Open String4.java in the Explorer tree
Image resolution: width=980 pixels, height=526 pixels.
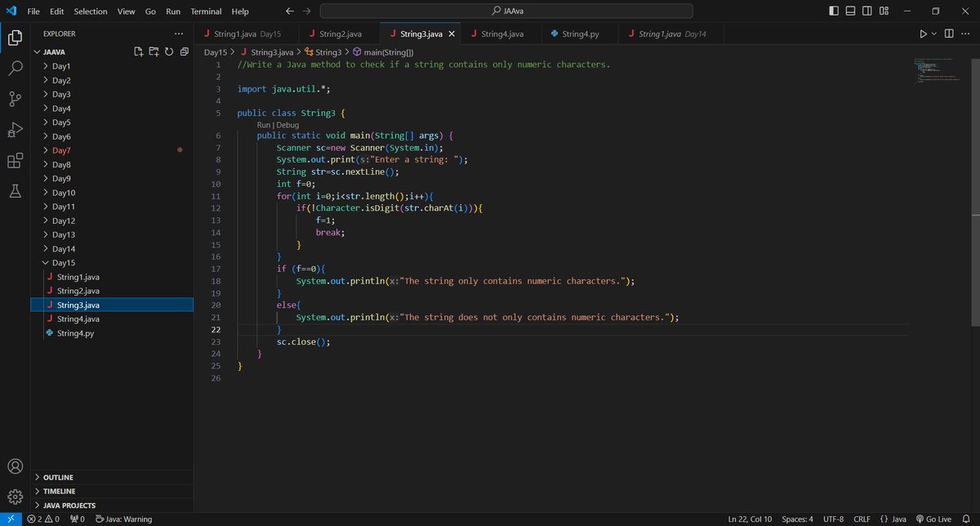(112, 319)
